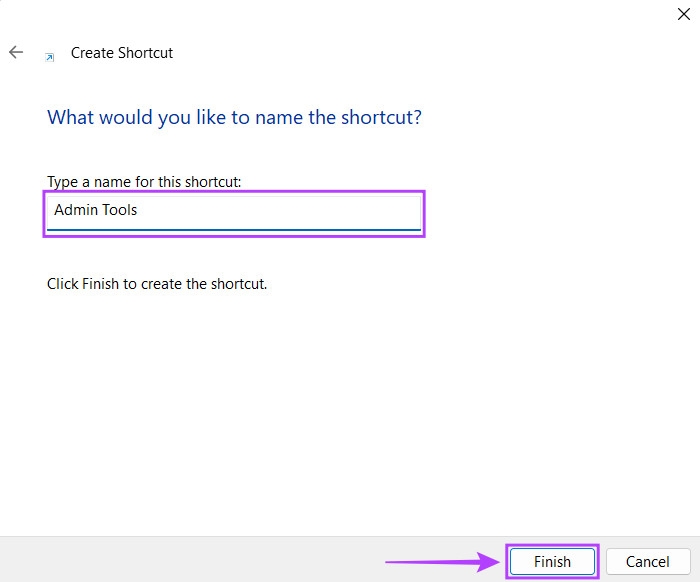The width and height of the screenshot is (700, 582).
Task: Click Finish to create the shortcut
Action: [x=552, y=561]
